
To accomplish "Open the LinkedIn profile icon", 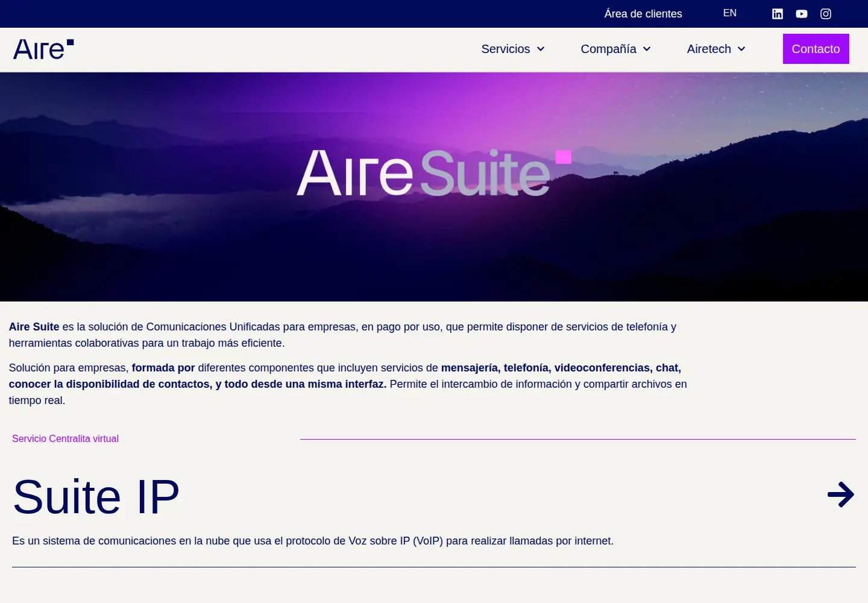I will point(778,14).
